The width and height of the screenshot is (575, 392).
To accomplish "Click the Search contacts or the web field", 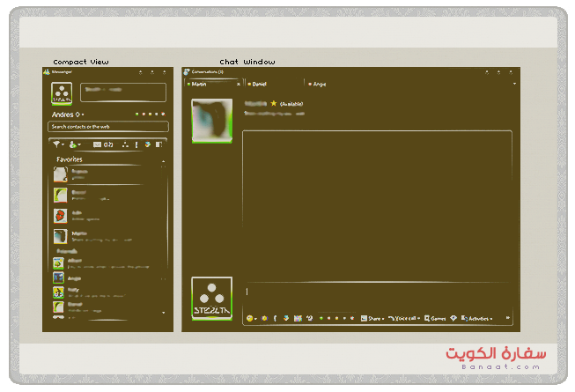I will tap(107, 127).
